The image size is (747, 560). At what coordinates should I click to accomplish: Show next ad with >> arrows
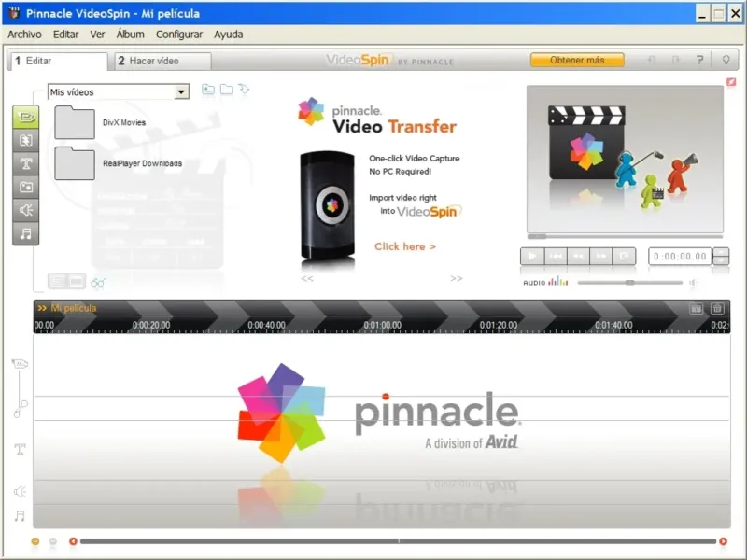point(457,278)
